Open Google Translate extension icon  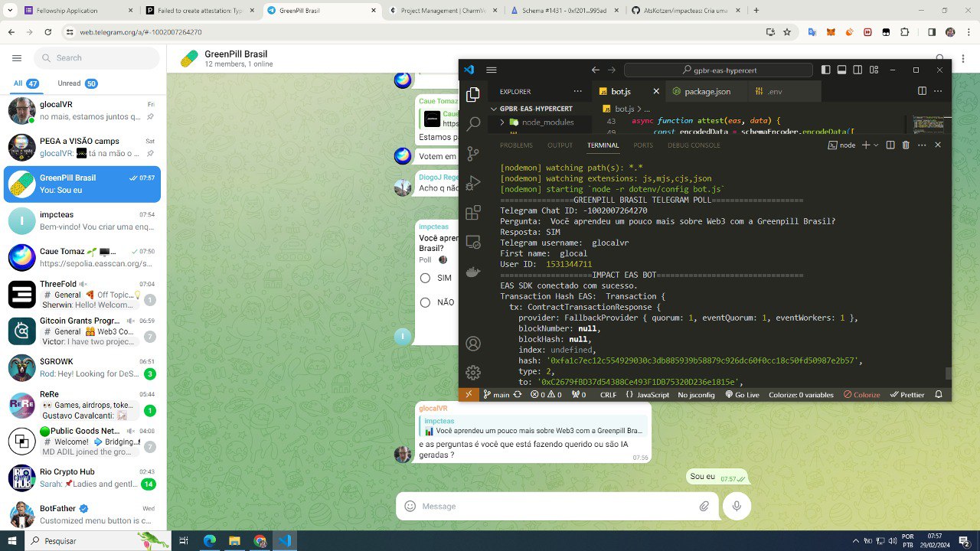[x=812, y=32]
